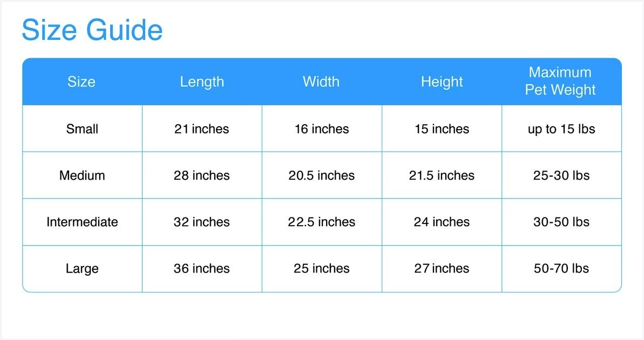This screenshot has width=644, height=340.
Task: Select the 36 inches length cell
Action: 202,268
